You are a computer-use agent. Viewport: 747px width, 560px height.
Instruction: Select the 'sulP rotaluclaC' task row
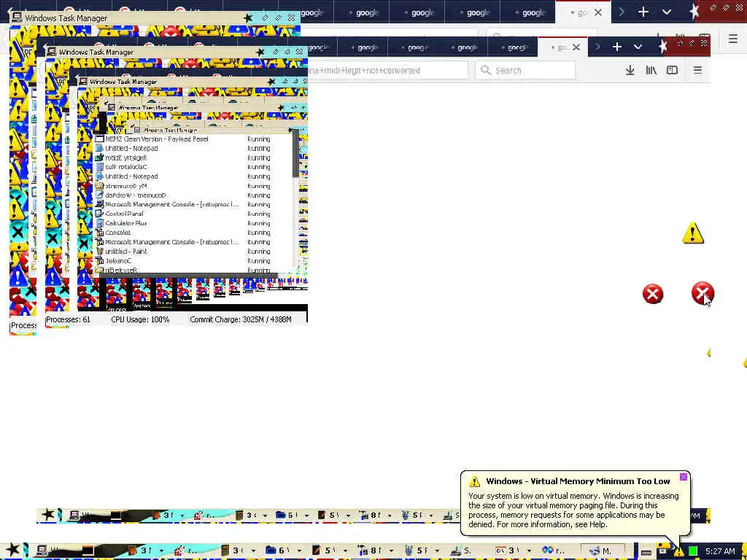[194, 167]
